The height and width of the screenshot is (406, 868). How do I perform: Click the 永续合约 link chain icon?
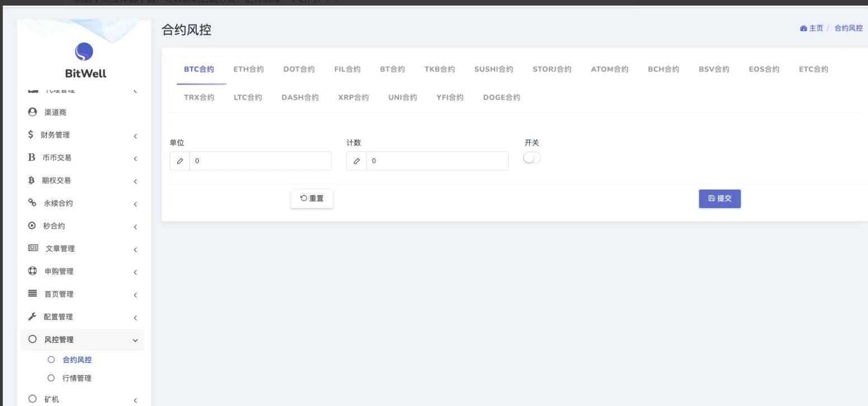pyautogui.click(x=32, y=203)
